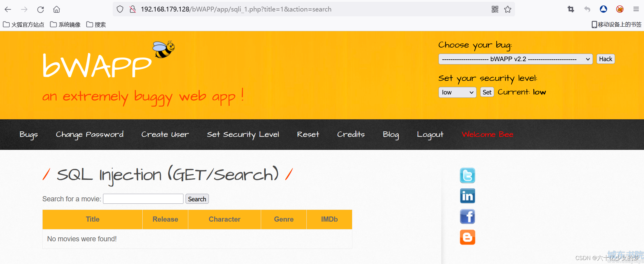Open Change Password in navigation bar
The width and height of the screenshot is (644, 264).
coord(90,134)
